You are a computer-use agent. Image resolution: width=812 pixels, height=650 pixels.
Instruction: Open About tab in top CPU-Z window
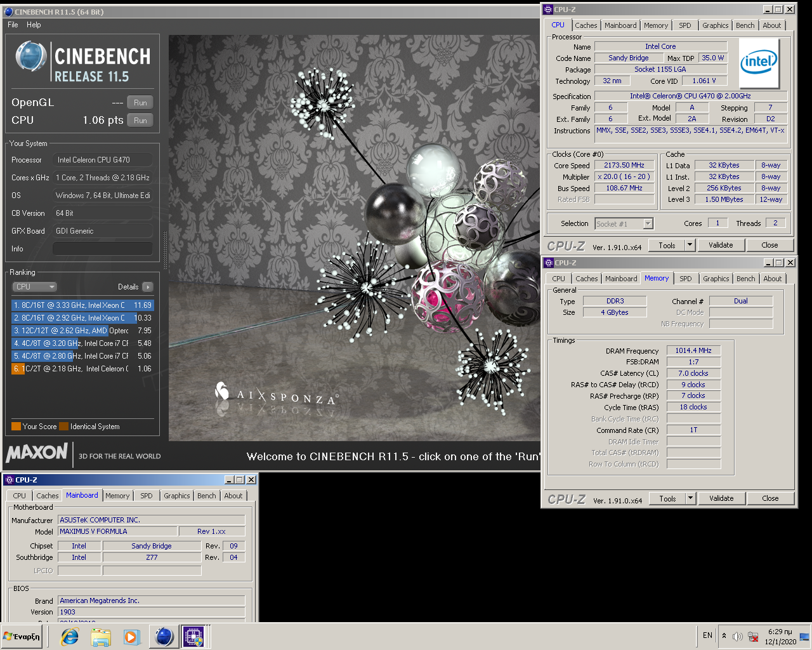coord(772,25)
